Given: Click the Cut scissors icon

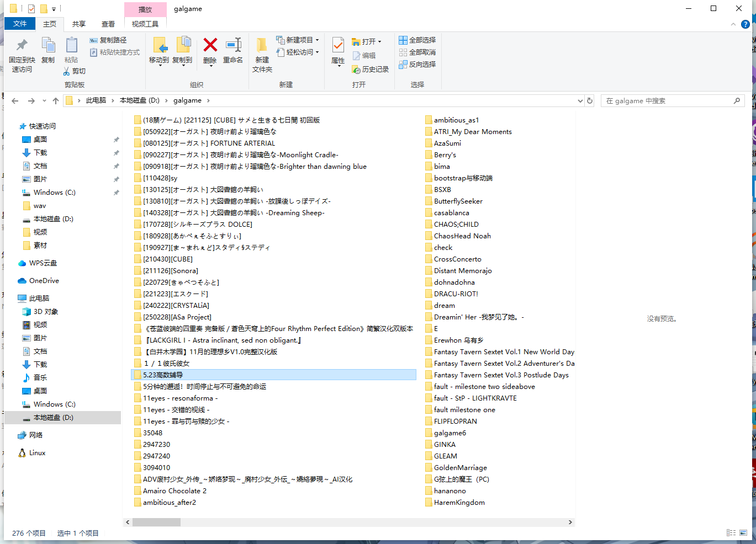Looking at the screenshot, I should 67,71.
